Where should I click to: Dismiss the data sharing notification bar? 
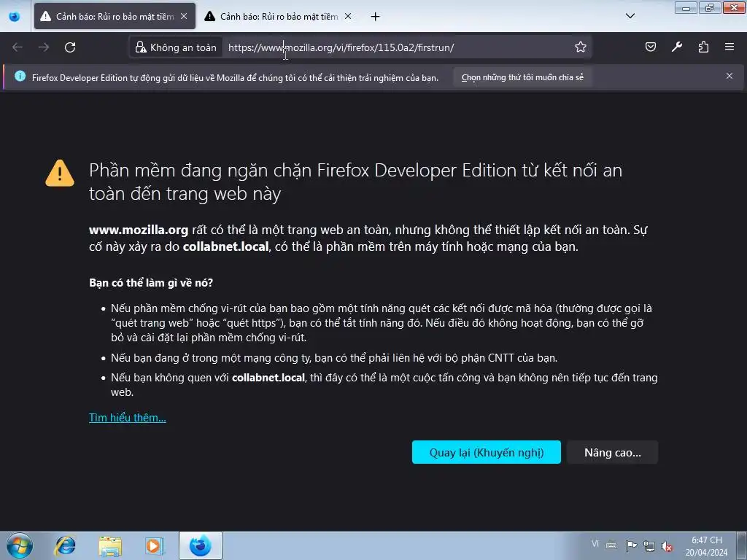(x=729, y=76)
